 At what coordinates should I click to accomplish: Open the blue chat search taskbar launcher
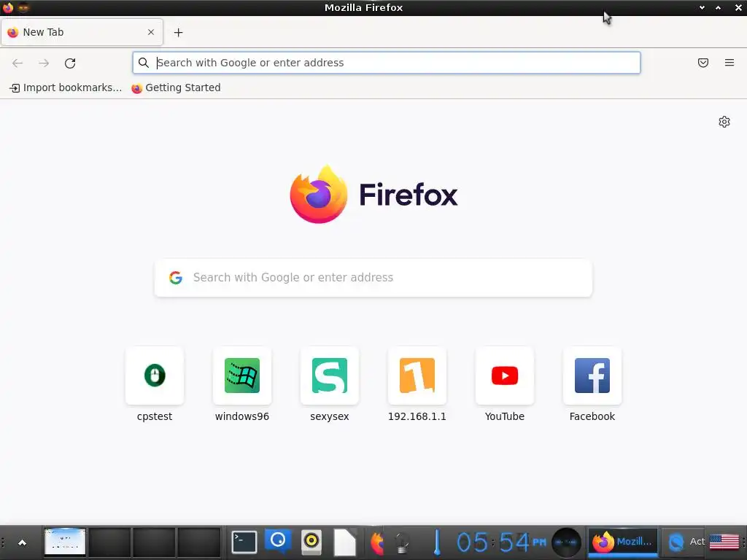click(x=278, y=542)
